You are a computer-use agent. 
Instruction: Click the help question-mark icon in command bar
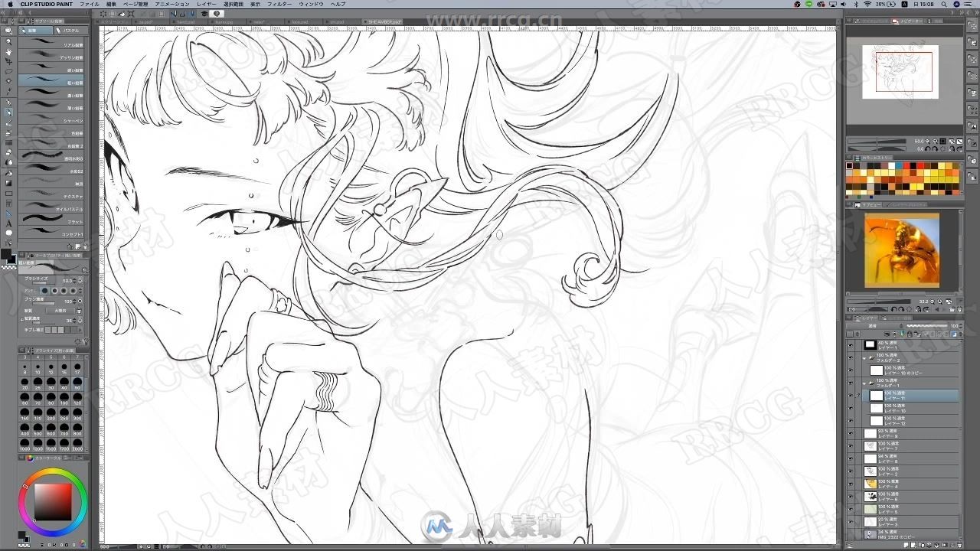(217, 14)
